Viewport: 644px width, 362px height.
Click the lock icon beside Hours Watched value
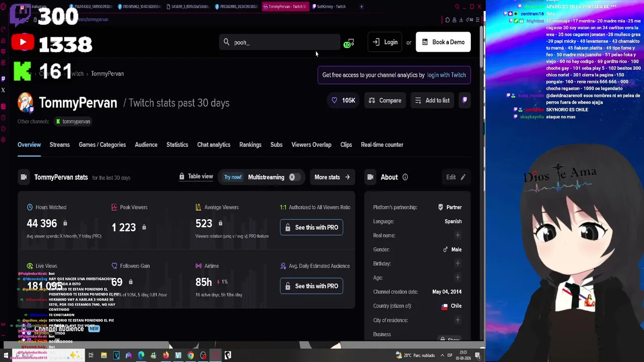point(65,223)
